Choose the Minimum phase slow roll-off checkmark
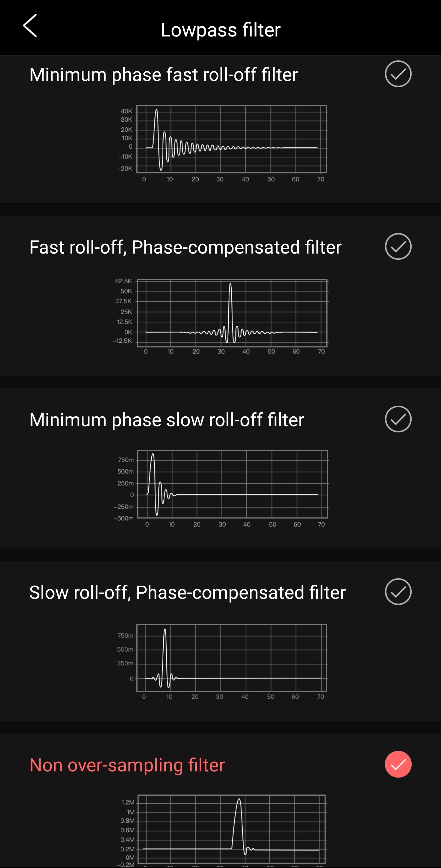This screenshot has width=441, height=868. click(398, 419)
